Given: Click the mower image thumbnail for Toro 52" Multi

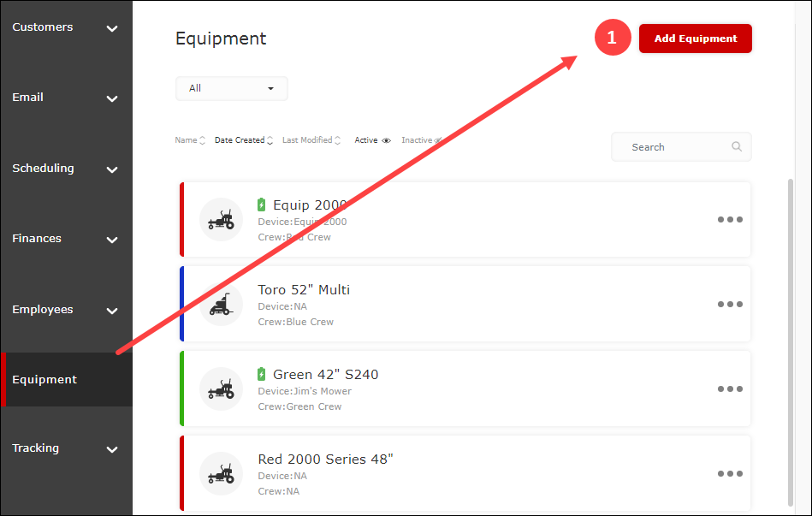Looking at the screenshot, I should tap(221, 304).
